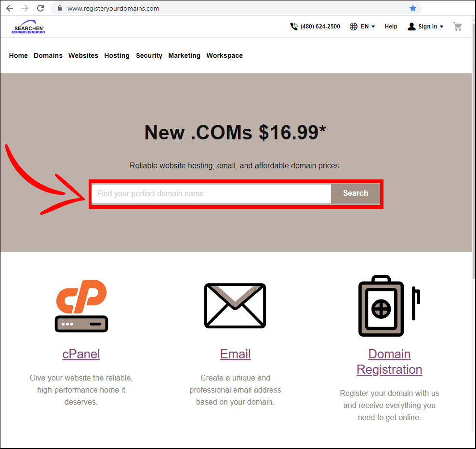Expand the Sign In dropdown

425,27
